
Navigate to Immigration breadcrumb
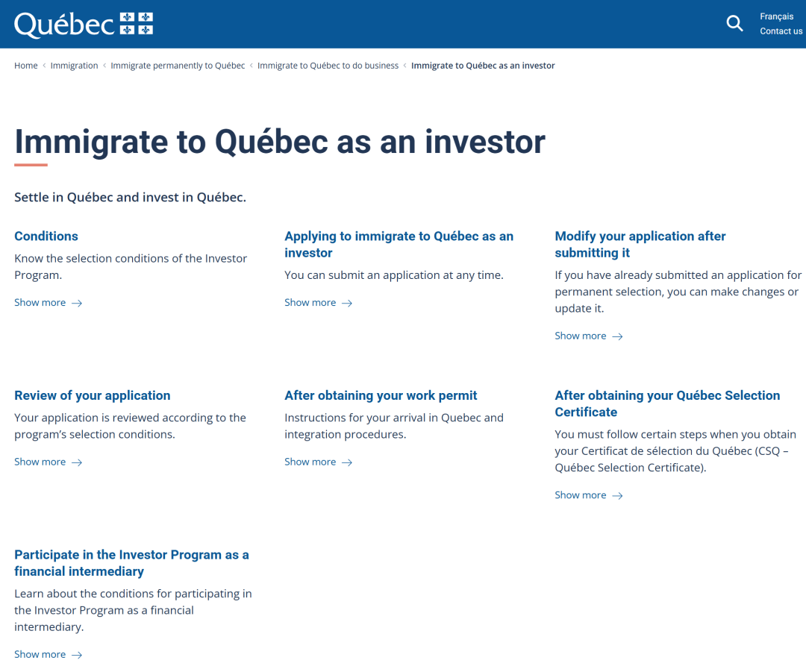pyautogui.click(x=74, y=66)
